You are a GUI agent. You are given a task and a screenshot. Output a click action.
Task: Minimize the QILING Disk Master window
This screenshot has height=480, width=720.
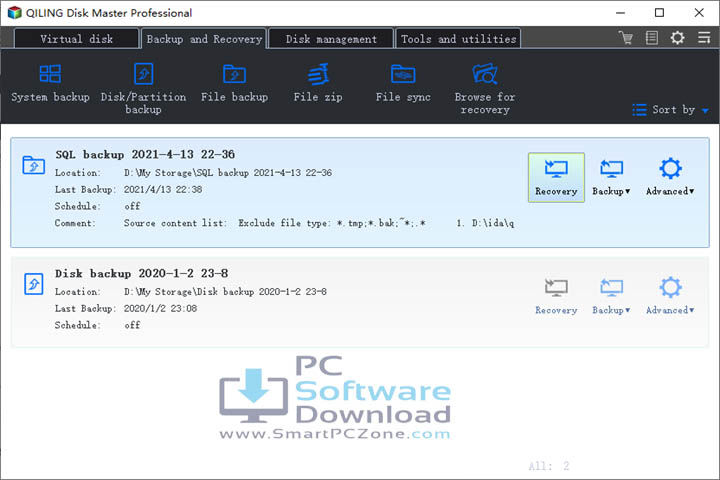(x=620, y=13)
